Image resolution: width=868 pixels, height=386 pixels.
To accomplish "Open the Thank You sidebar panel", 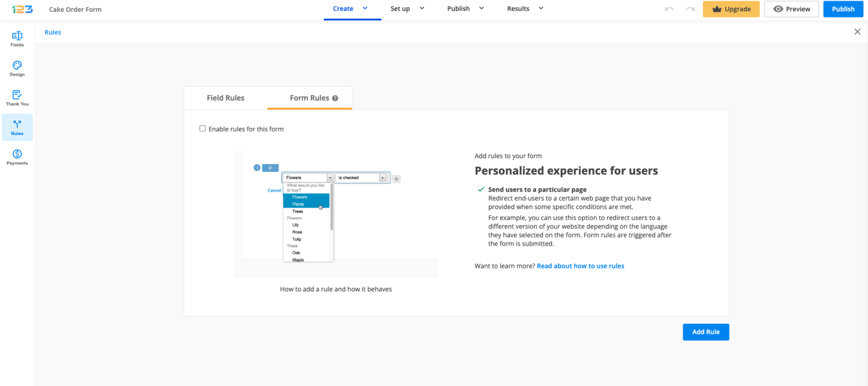I will pyautogui.click(x=17, y=98).
